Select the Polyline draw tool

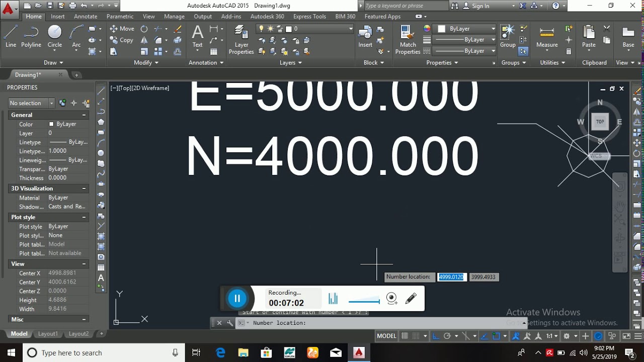[x=31, y=36]
